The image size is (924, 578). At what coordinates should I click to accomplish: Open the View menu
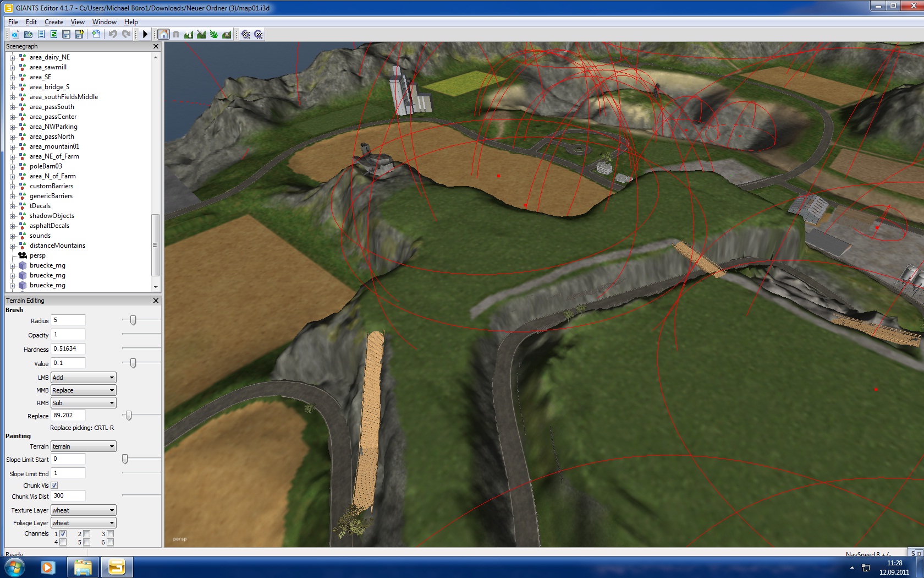(x=78, y=22)
